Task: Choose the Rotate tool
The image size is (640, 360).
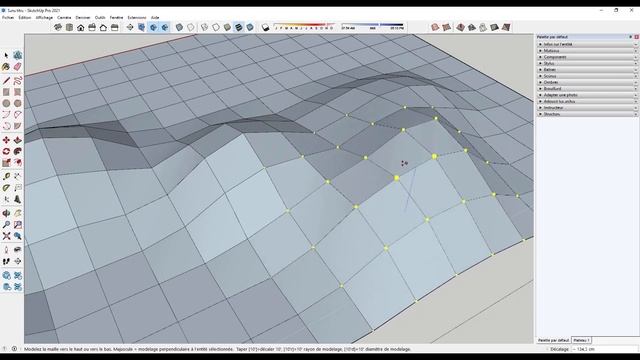Action: click(x=6, y=151)
